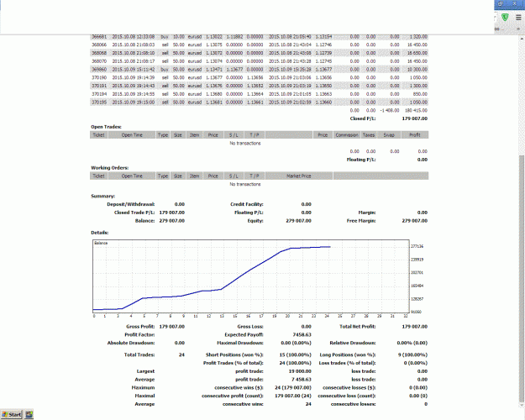Click the Free Margin: label

361,221
